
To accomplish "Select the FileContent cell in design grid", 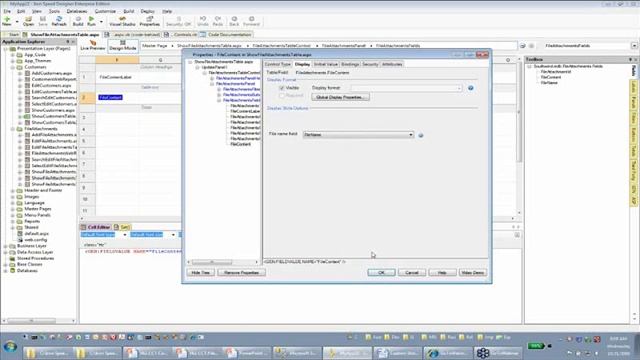I will click(111, 98).
